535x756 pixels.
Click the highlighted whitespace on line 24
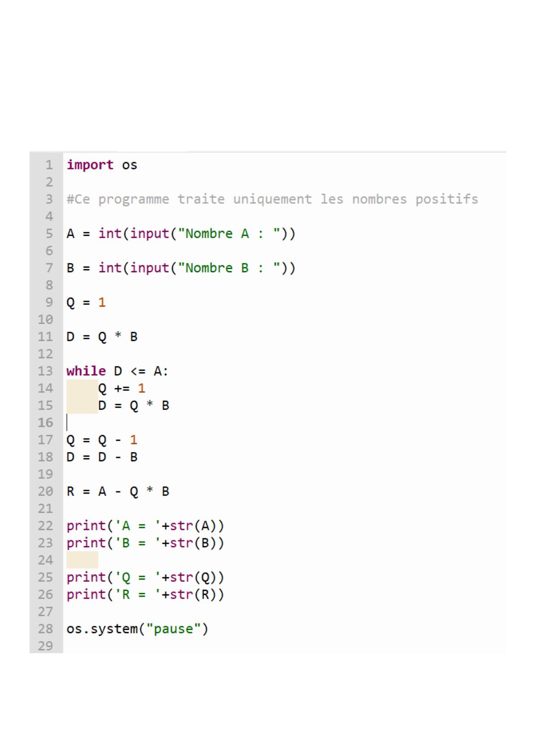click(82, 560)
